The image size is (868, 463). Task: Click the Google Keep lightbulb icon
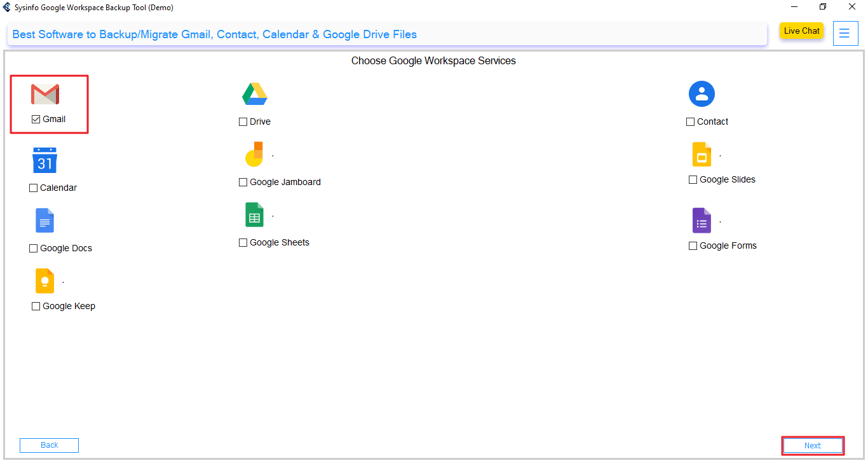click(44, 281)
